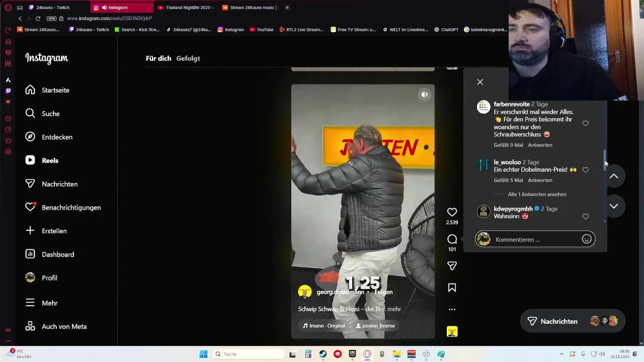Open the Windows Start button

pyautogui.click(x=203, y=354)
